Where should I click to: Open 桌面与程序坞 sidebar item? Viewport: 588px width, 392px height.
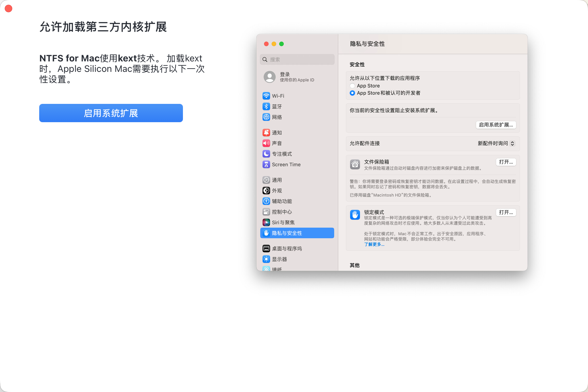point(286,249)
